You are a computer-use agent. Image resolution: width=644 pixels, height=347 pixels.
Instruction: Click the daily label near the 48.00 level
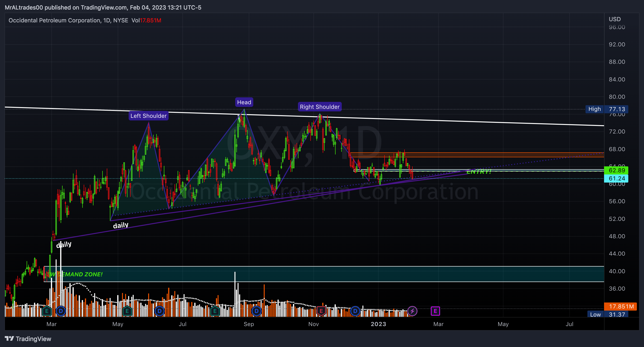64,244
